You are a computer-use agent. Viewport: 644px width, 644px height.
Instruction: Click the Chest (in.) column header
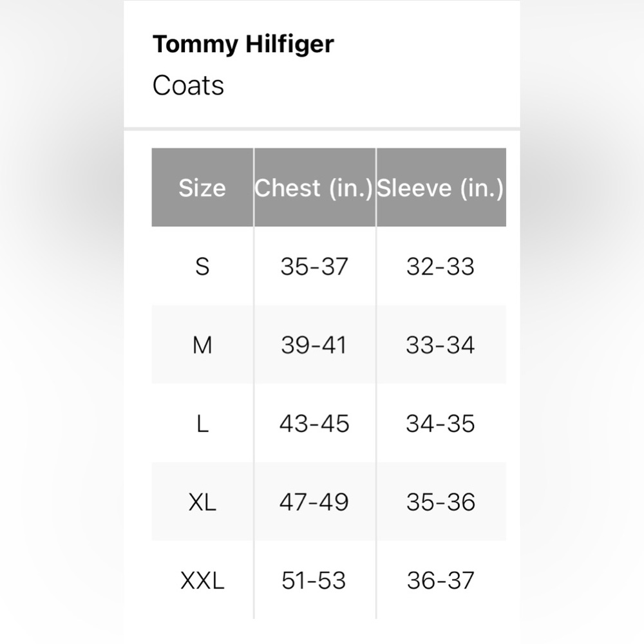[x=315, y=187]
